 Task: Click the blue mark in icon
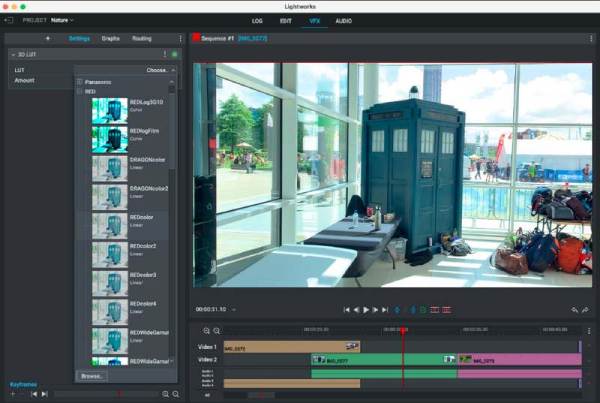tap(398, 310)
